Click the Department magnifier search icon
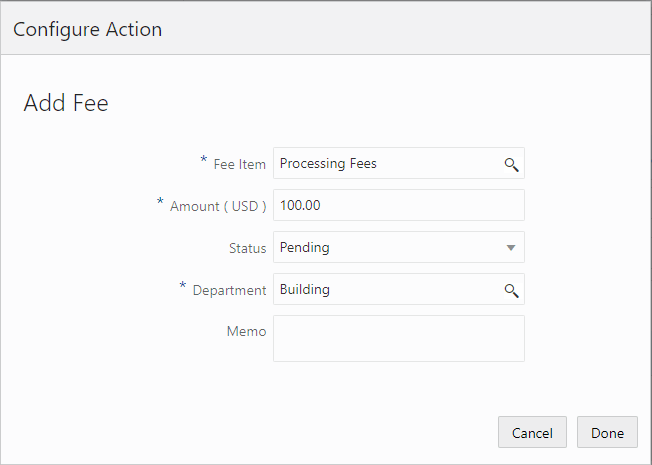 coord(511,290)
